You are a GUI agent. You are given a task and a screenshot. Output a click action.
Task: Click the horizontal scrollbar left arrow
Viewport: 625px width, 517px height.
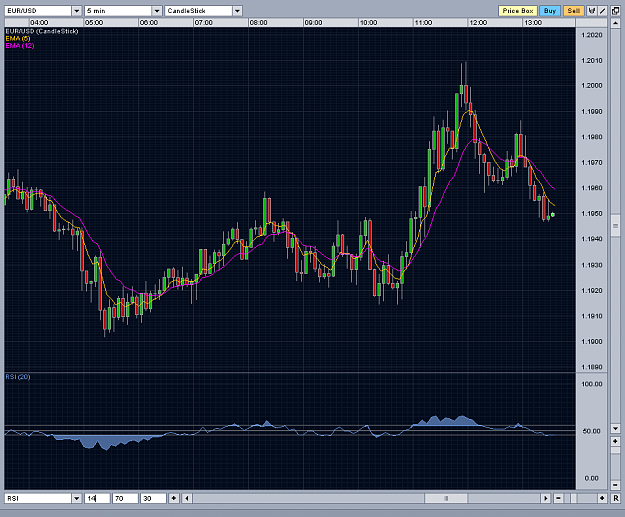click(187, 498)
